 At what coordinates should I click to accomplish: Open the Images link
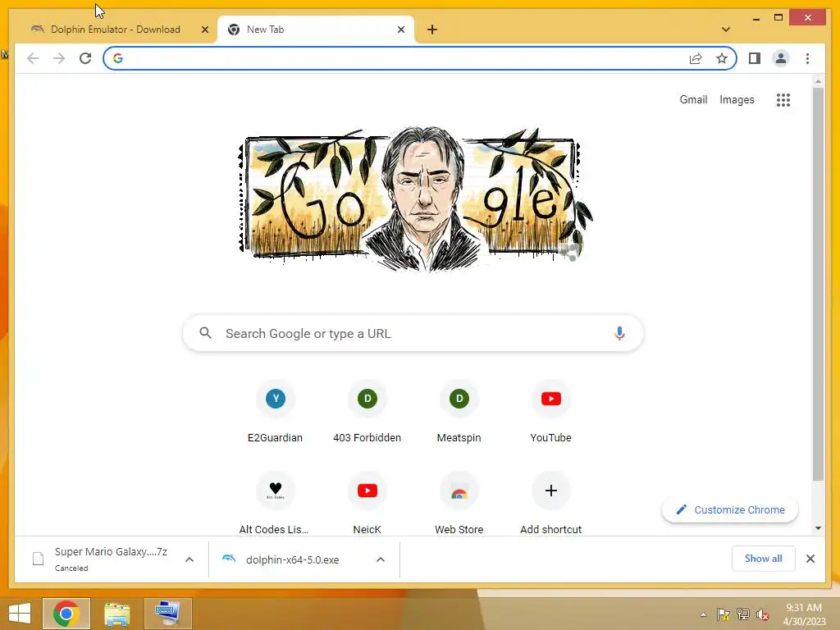[x=737, y=99]
